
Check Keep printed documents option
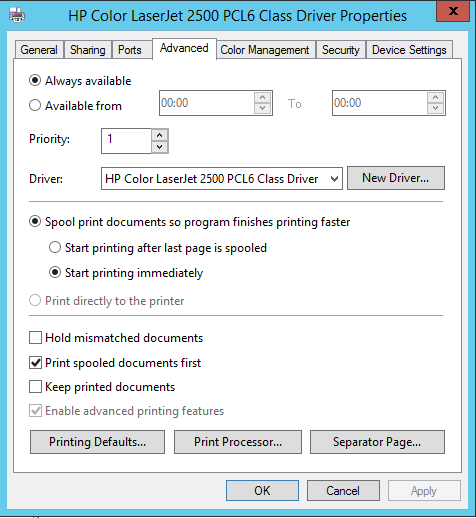pos(35,387)
